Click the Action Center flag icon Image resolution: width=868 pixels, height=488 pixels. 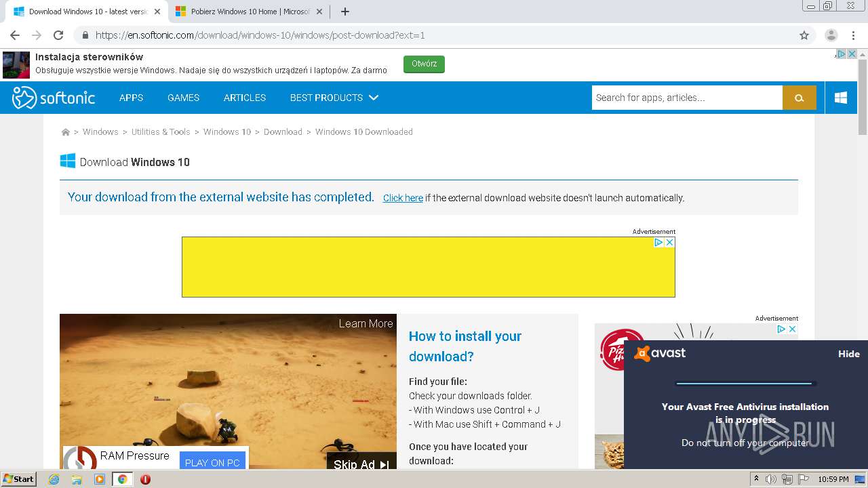(x=802, y=479)
